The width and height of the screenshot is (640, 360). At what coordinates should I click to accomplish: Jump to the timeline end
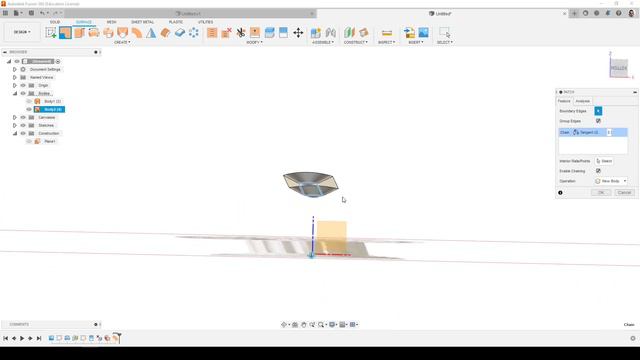coord(39,338)
